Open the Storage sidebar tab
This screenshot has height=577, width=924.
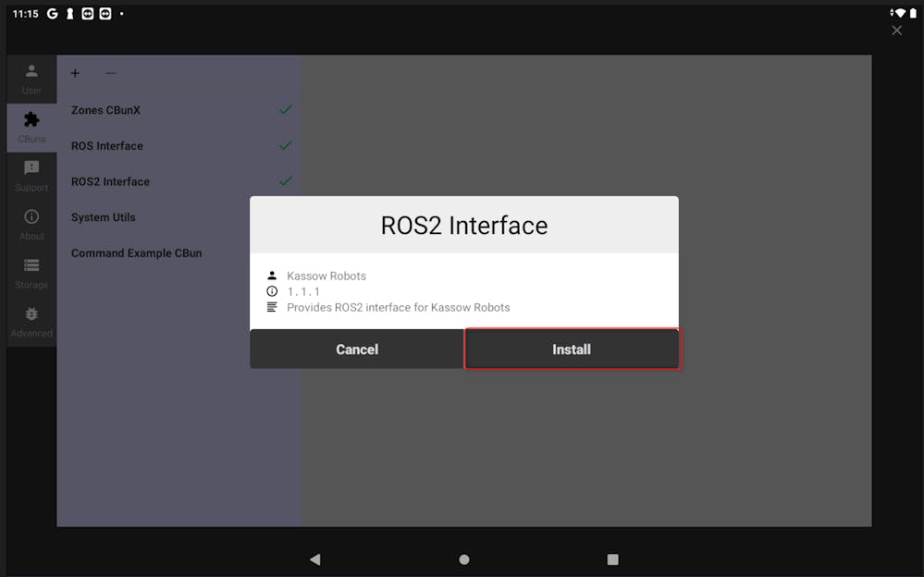pos(31,274)
